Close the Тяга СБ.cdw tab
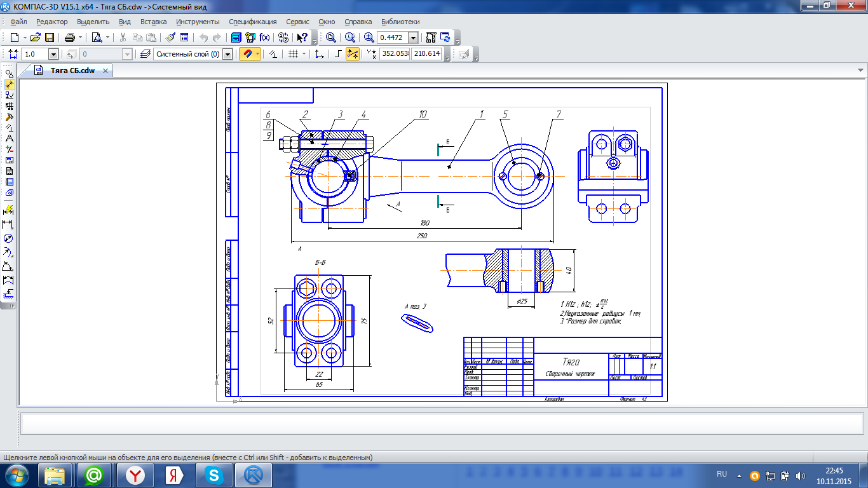868x488 pixels. click(x=105, y=71)
